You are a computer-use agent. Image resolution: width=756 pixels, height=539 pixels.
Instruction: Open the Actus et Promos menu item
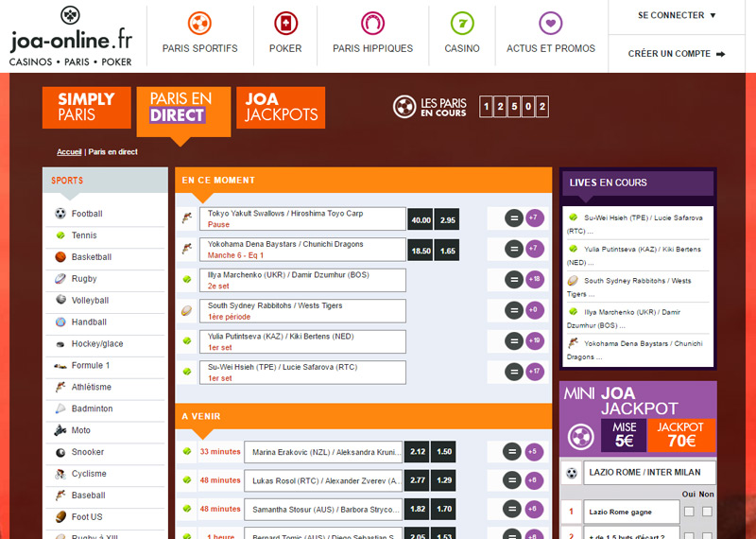551,36
